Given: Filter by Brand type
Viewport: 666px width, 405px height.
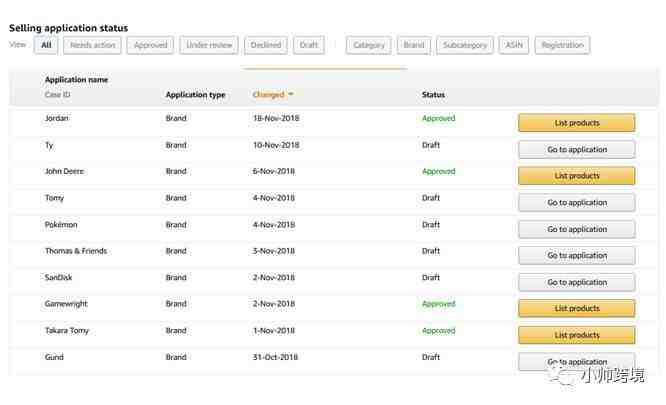Looking at the screenshot, I should tap(414, 45).
